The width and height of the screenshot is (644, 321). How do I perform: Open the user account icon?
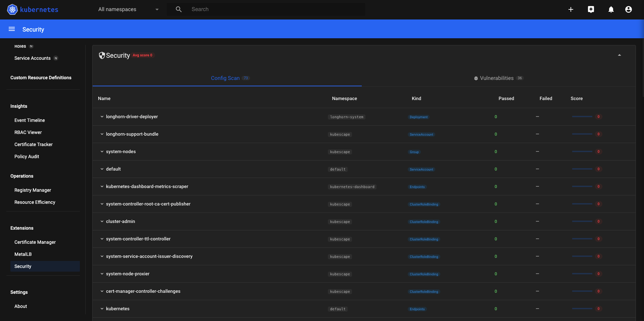tap(629, 9)
